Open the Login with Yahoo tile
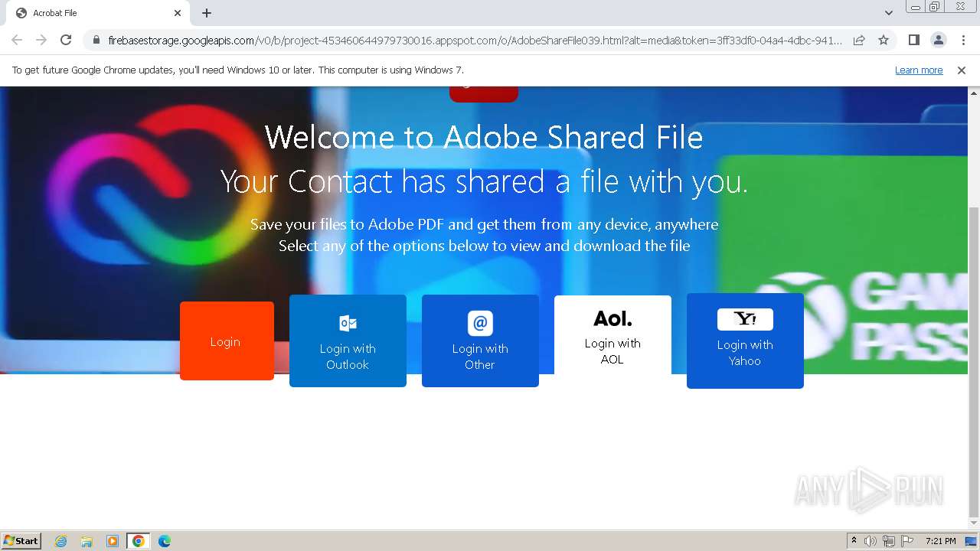Screen dimensions: 980x551 point(745,341)
